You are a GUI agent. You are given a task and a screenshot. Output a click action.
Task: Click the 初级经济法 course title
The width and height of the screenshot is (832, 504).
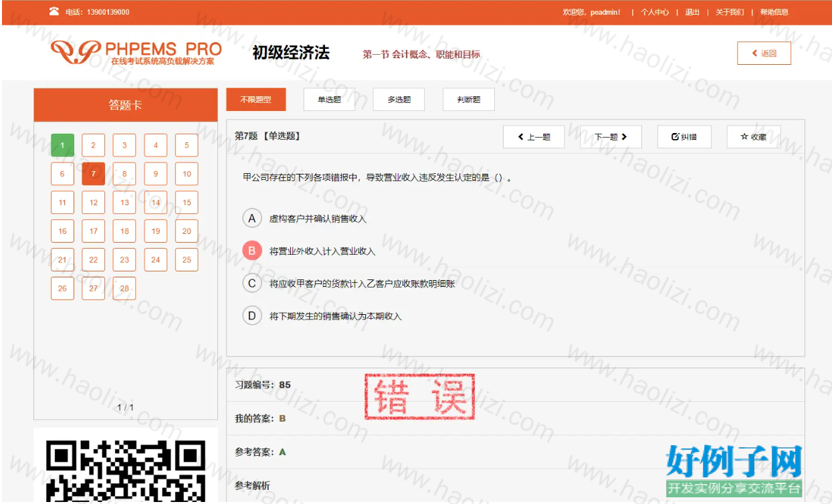(x=291, y=53)
